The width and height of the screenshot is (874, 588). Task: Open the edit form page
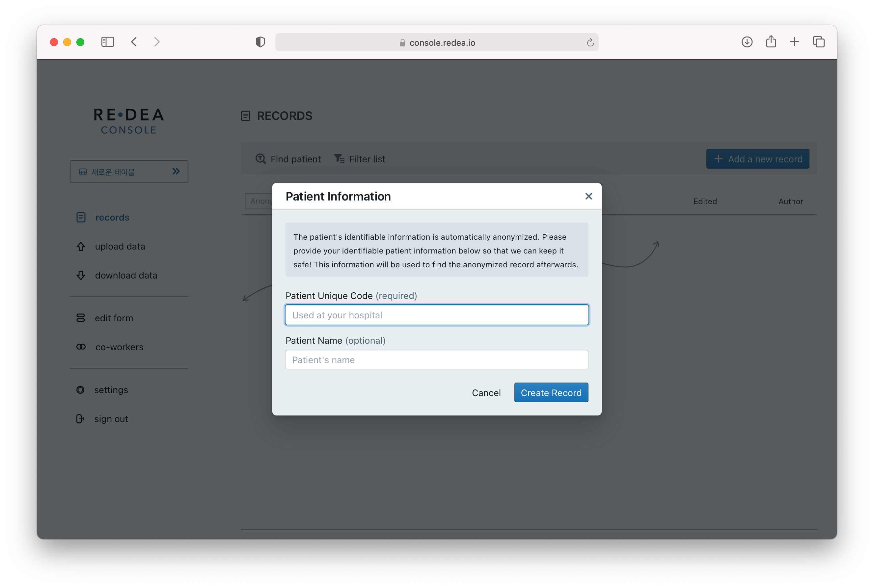[114, 318]
